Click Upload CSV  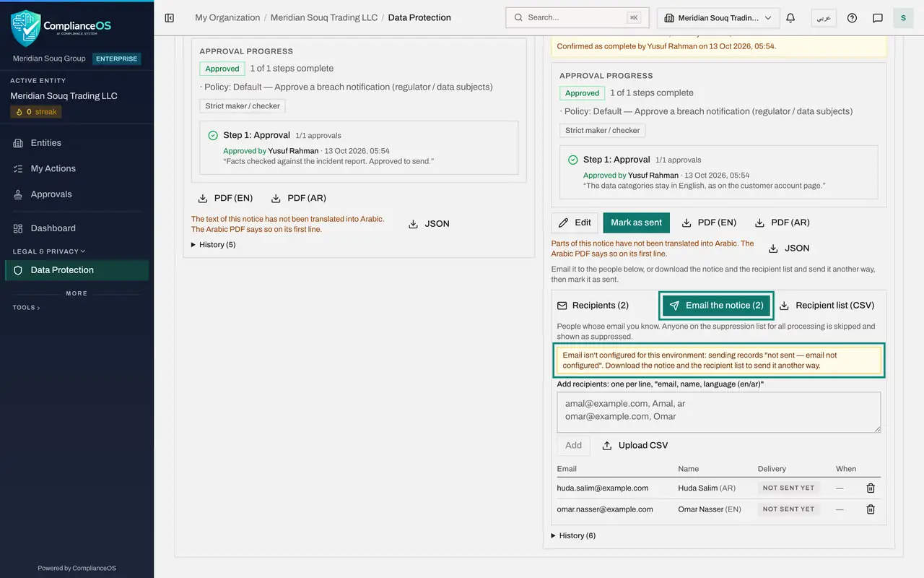tap(635, 446)
